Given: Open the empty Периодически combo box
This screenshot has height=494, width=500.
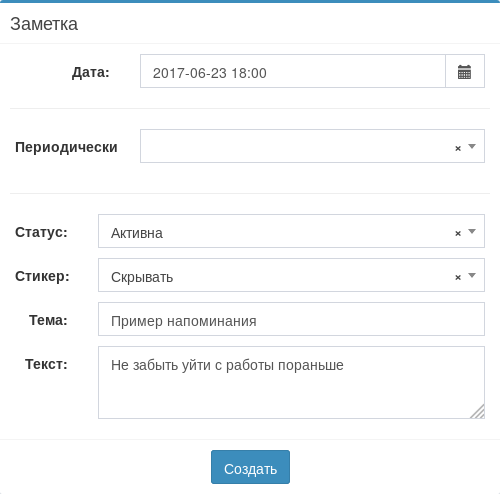Looking at the screenshot, I should [x=312, y=146].
